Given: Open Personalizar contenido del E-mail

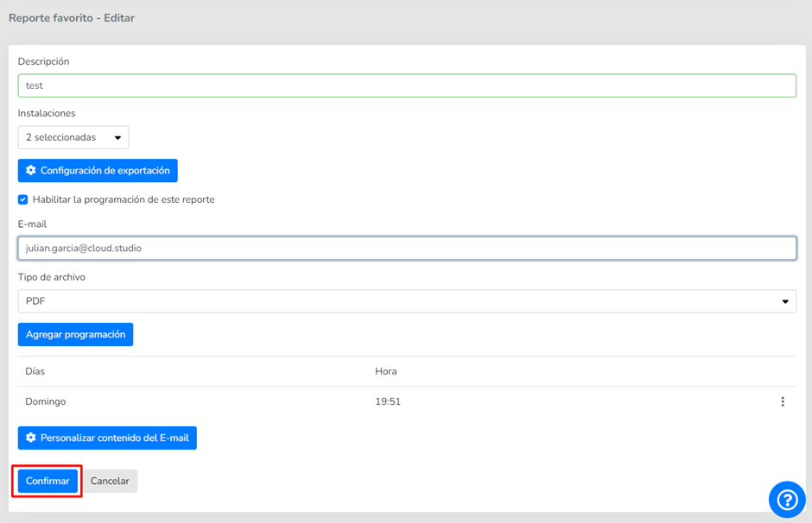Looking at the screenshot, I should pyautogui.click(x=107, y=438).
